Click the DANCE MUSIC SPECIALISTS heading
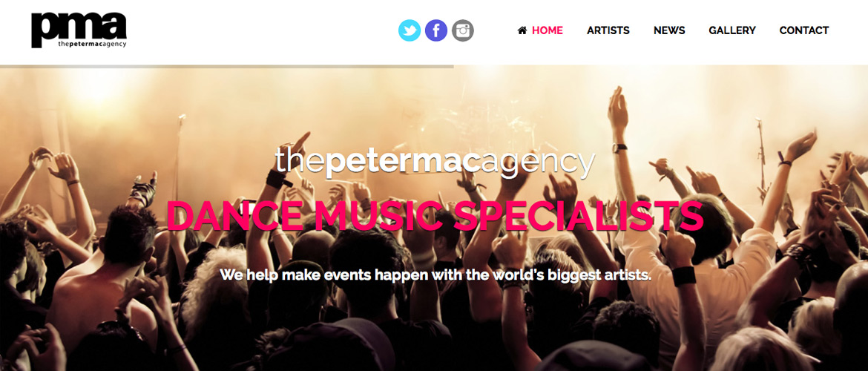 coord(435,215)
